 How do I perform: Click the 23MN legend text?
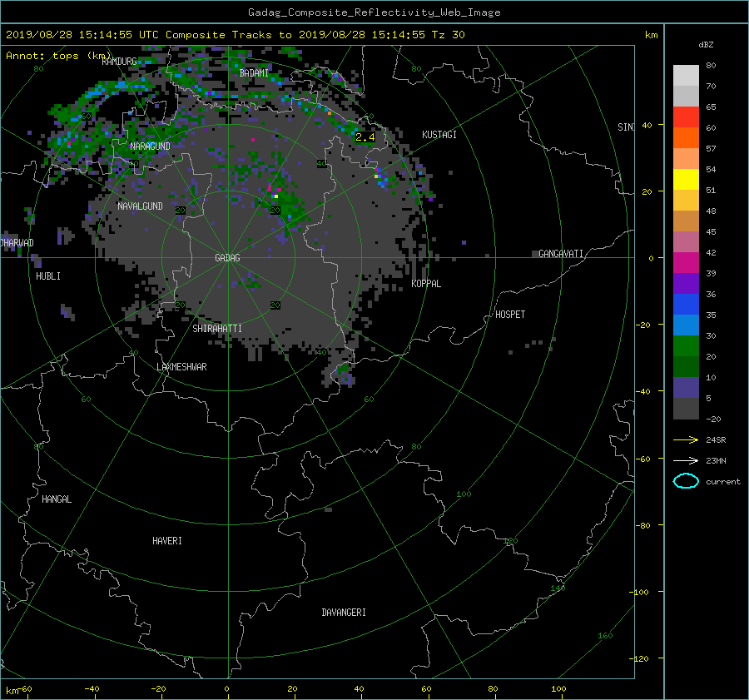[x=716, y=461]
